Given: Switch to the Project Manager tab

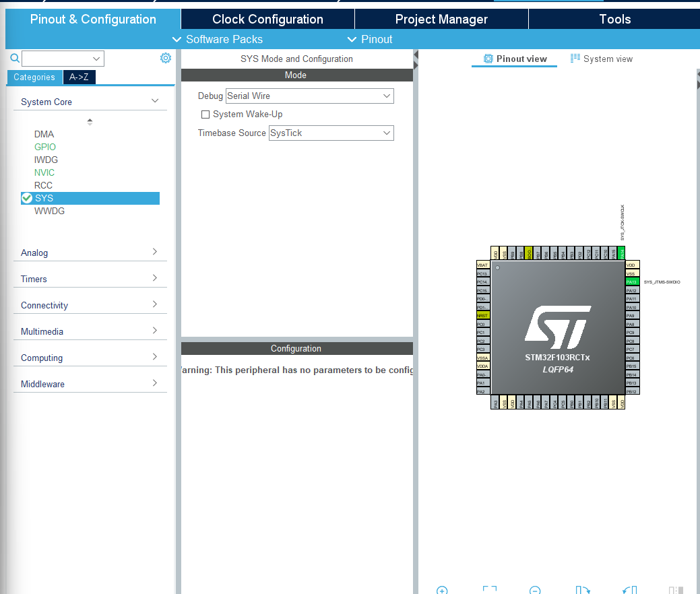Looking at the screenshot, I should click(441, 19).
